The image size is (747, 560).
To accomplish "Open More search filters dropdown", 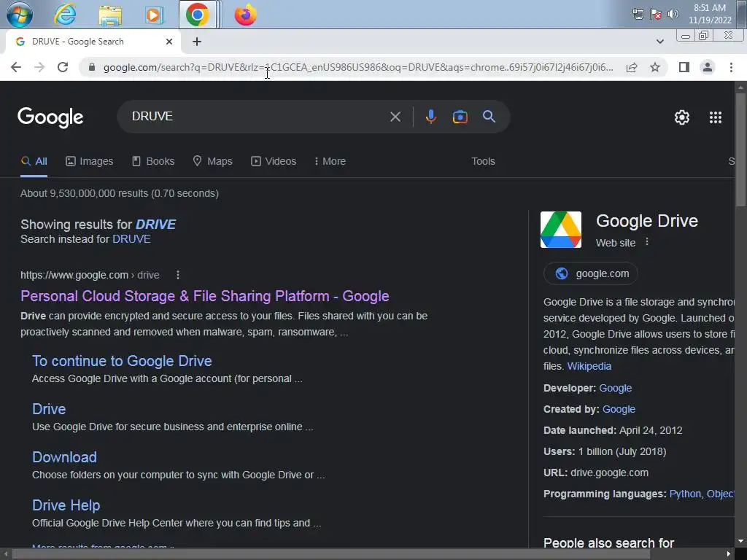I will (330, 161).
